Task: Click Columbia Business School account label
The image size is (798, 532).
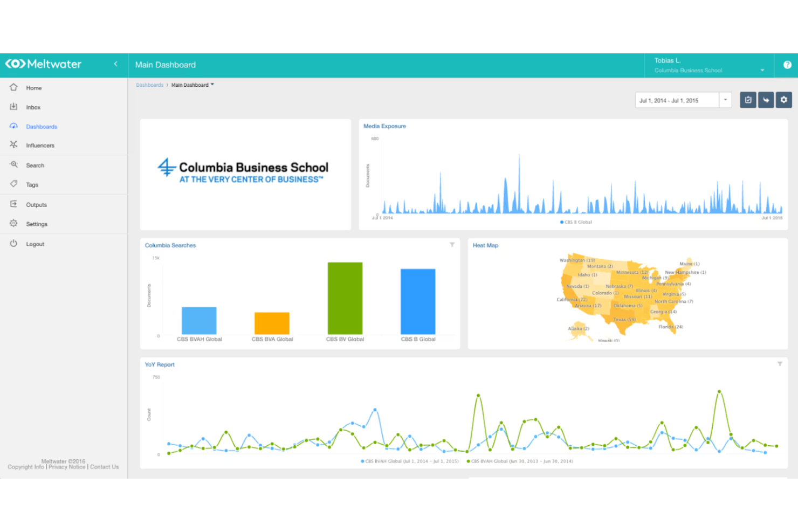Action: point(688,71)
